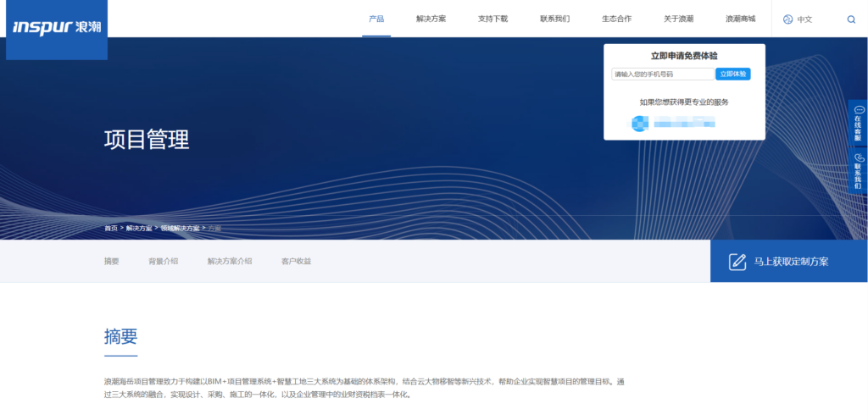This screenshot has width=868, height=420.
Task: Go to 关于浪潮 page
Action: [678, 19]
